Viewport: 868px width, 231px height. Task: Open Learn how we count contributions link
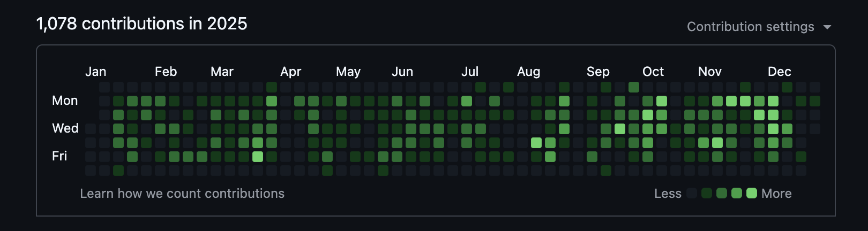tap(182, 194)
